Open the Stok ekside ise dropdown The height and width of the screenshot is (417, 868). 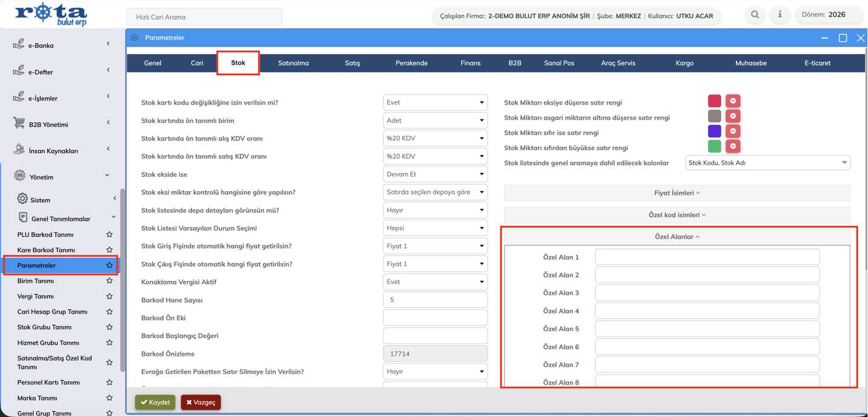coord(435,174)
